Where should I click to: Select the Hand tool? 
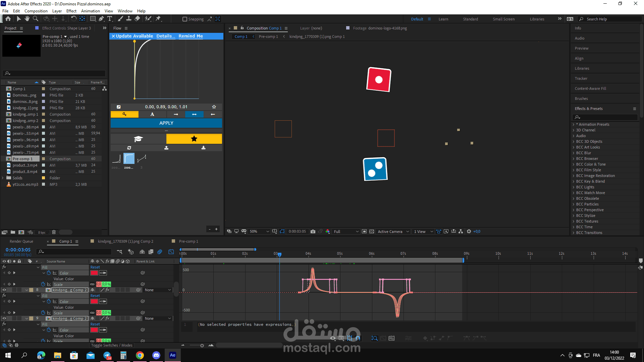click(x=27, y=19)
